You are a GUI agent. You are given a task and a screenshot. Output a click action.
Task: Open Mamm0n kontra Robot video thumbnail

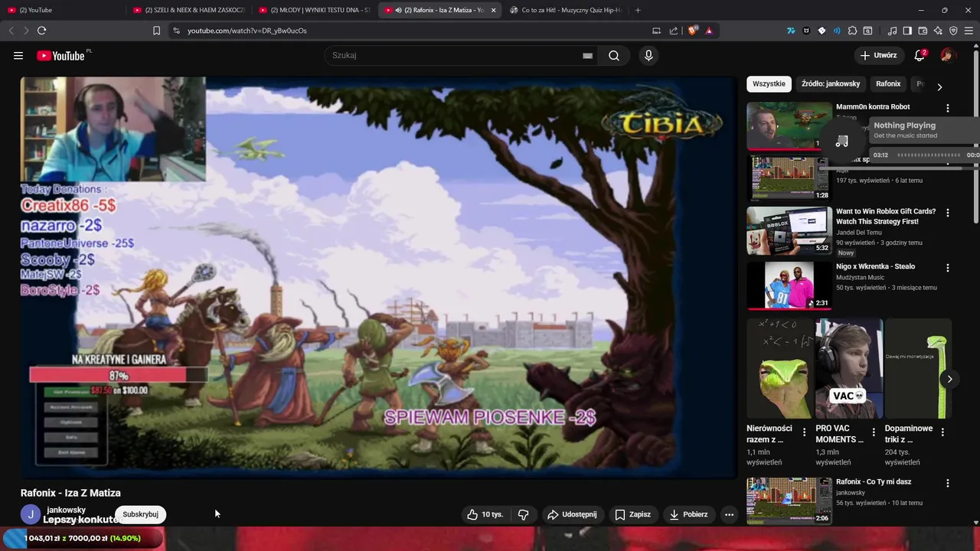click(789, 126)
